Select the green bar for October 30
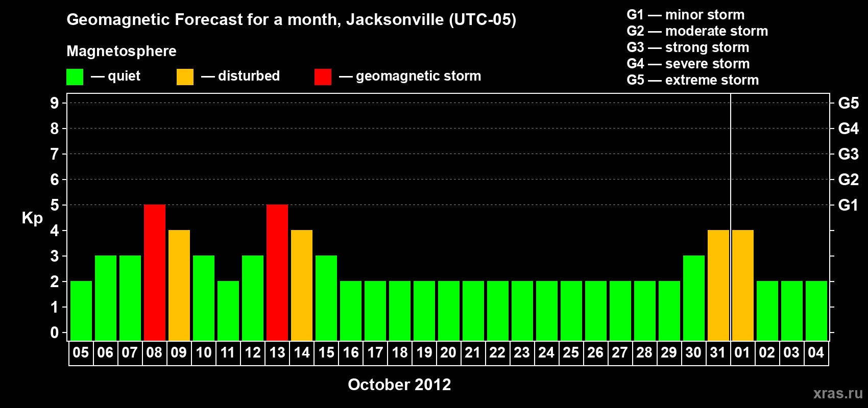This screenshot has width=868, height=408. [x=694, y=298]
